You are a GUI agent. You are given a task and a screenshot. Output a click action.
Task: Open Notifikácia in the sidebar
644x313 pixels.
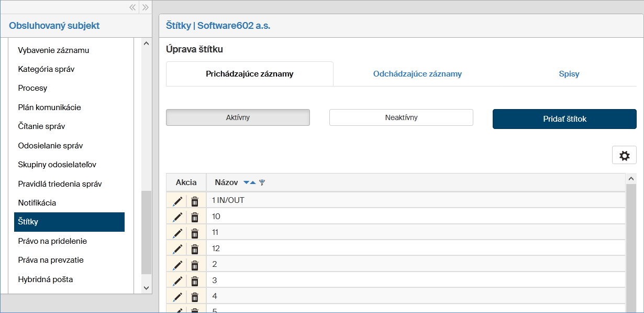coord(37,203)
